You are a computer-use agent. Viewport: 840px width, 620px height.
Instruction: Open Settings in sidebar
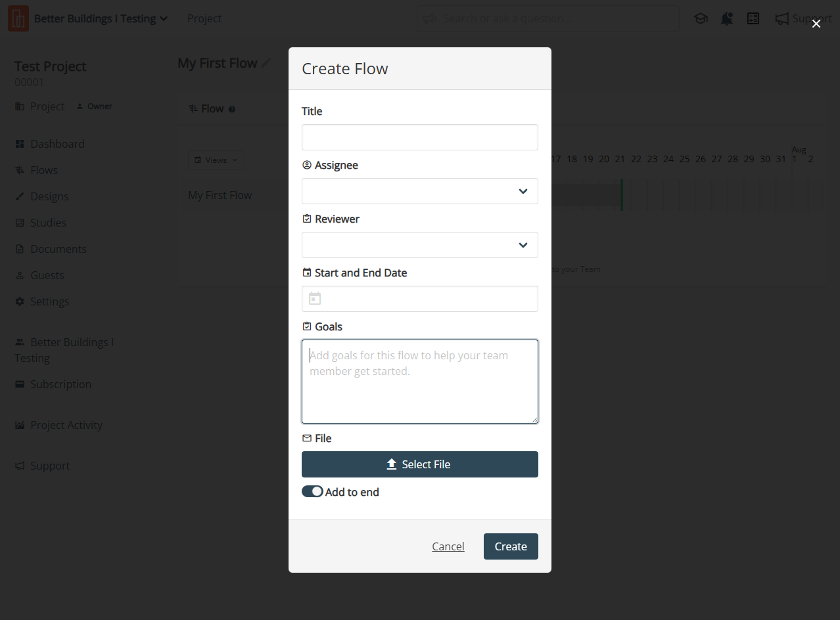tap(42, 301)
